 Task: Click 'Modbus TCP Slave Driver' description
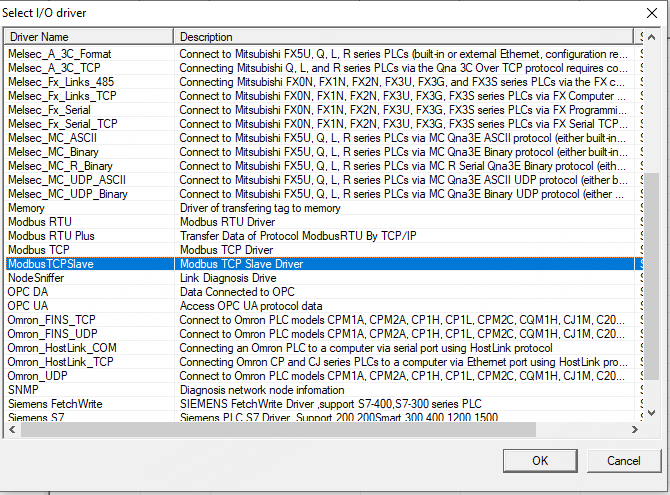[241, 264]
